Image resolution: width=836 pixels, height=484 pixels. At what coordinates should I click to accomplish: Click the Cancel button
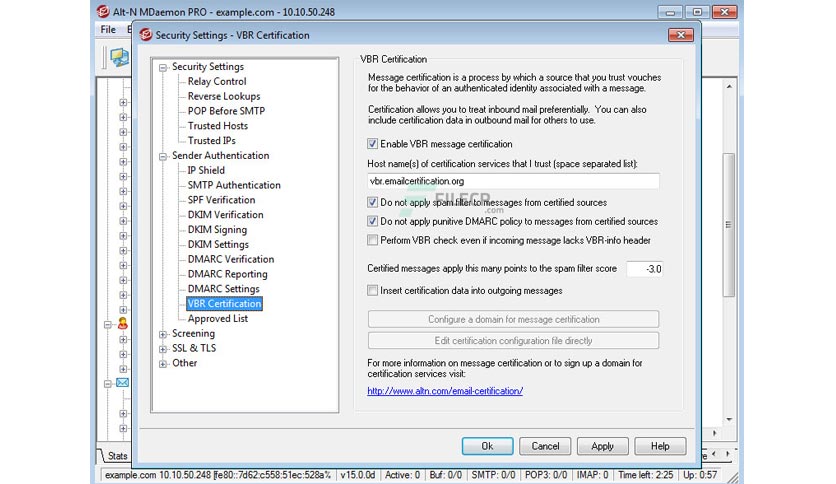pyautogui.click(x=545, y=446)
